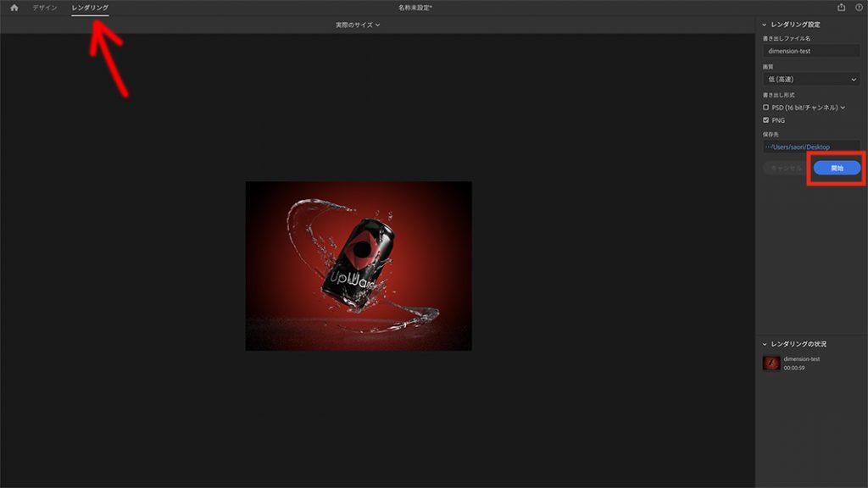Select the レンダリング tab
The height and width of the screenshot is (488, 868).
90,8
